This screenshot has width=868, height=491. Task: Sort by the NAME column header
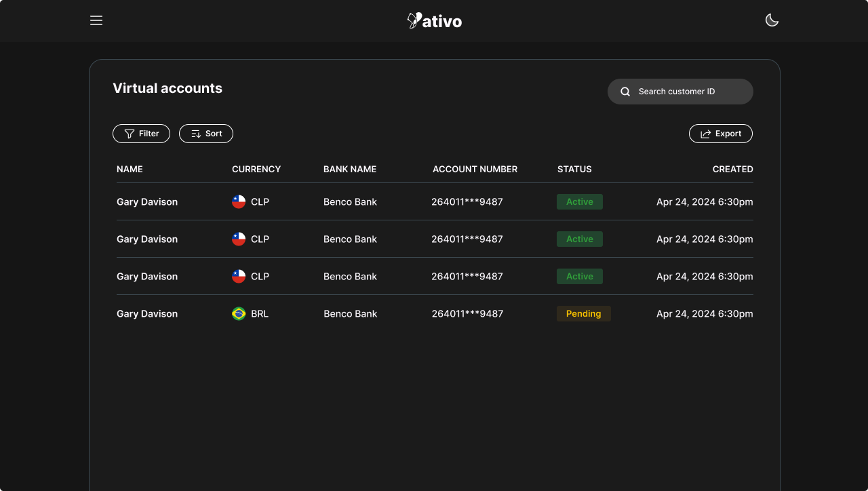coord(130,169)
